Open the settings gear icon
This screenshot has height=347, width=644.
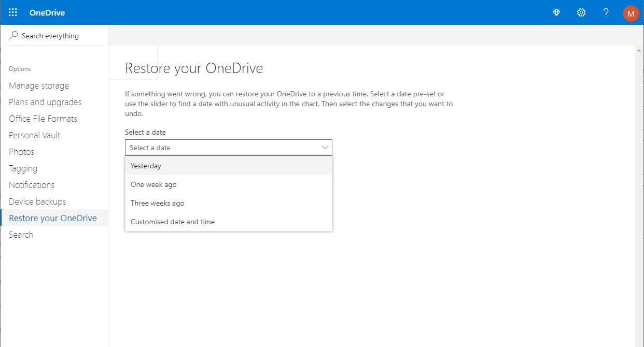(581, 12)
